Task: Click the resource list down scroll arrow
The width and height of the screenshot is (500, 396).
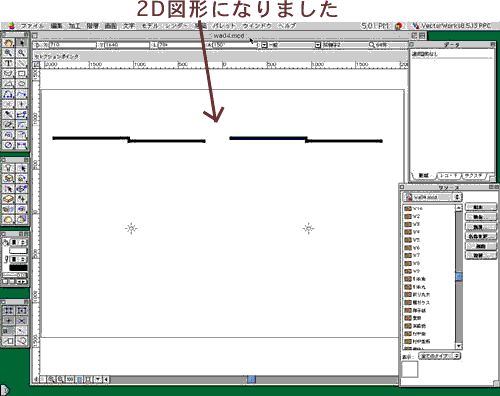Action: (x=459, y=346)
